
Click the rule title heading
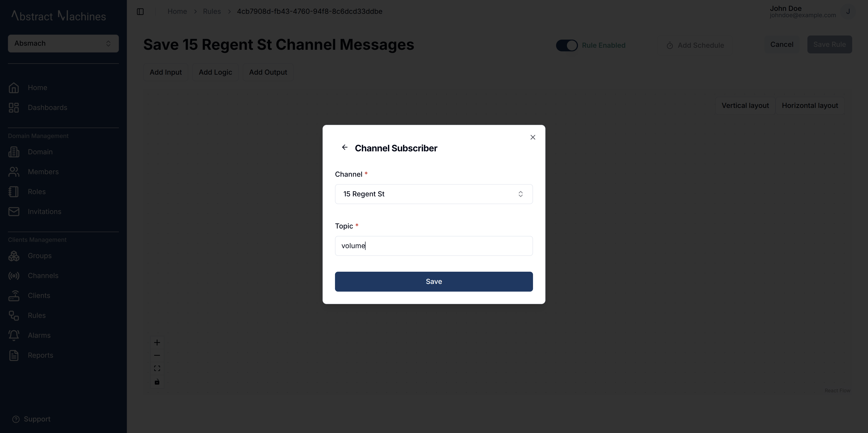tap(279, 45)
